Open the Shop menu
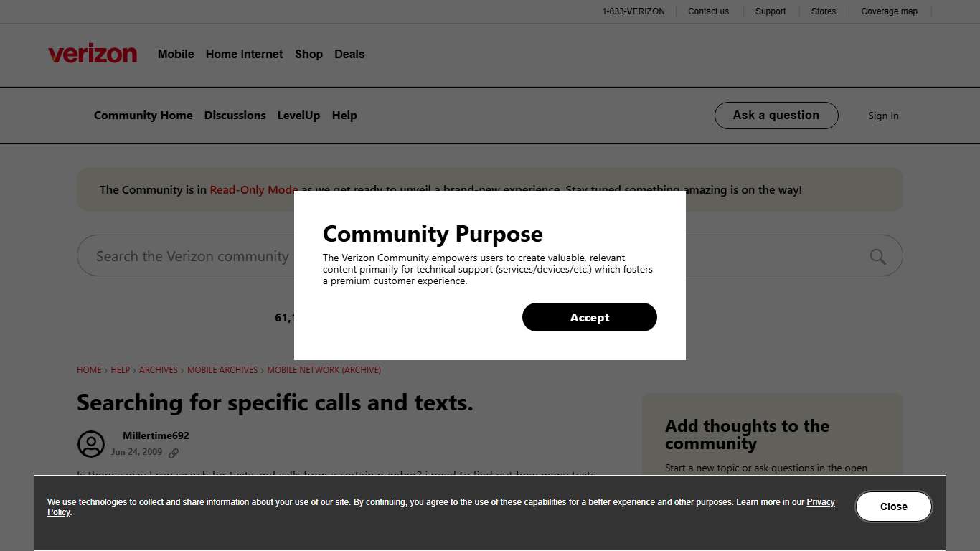Screen dimensions: 980x551 pyautogui.click(x=308, y=54)
